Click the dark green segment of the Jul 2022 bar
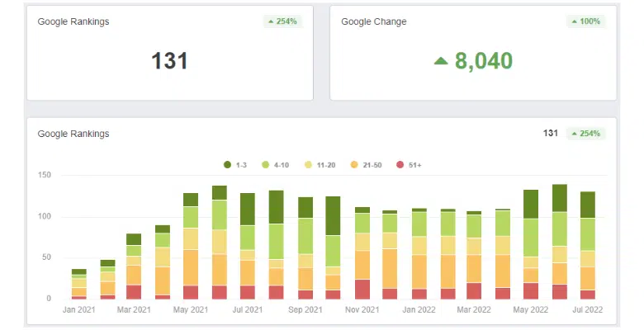The width and height of the screenshot is (644, 330). (588, 204)
